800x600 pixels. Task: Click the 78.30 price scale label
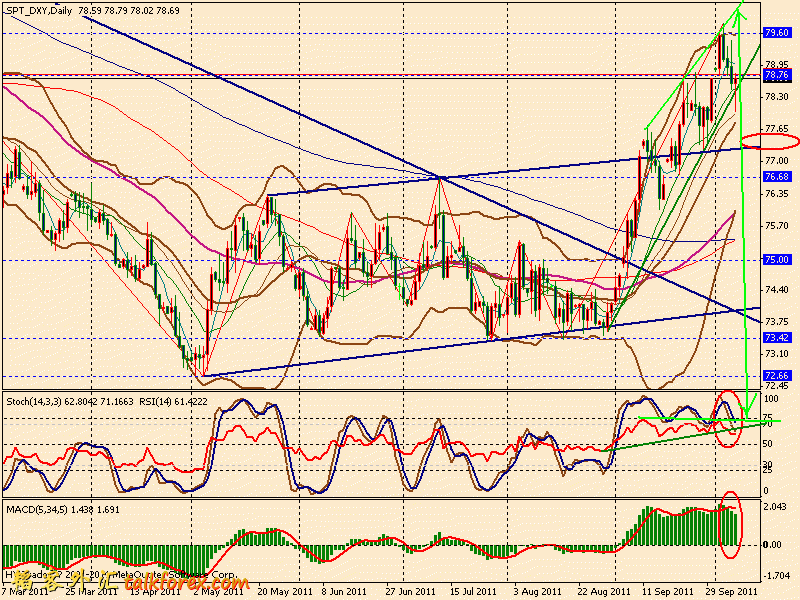(x=777, y=96)
